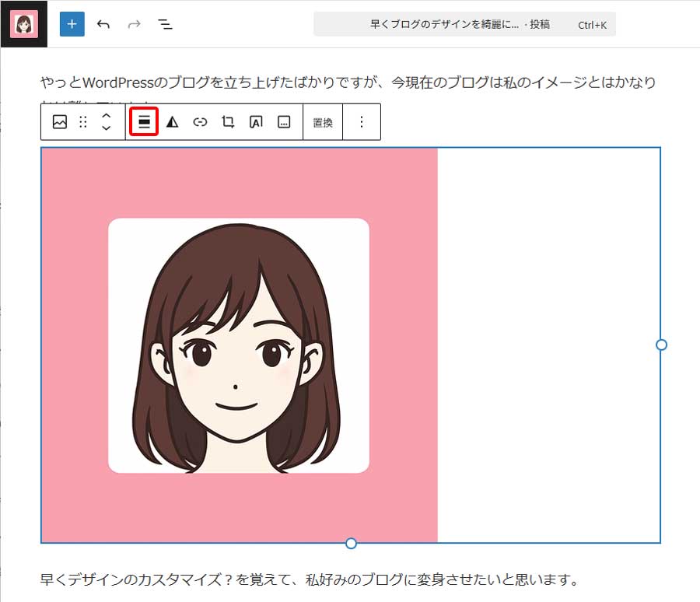Open the image alignment menu
This screenshot has width=700, height=602.
coord(143,121)
